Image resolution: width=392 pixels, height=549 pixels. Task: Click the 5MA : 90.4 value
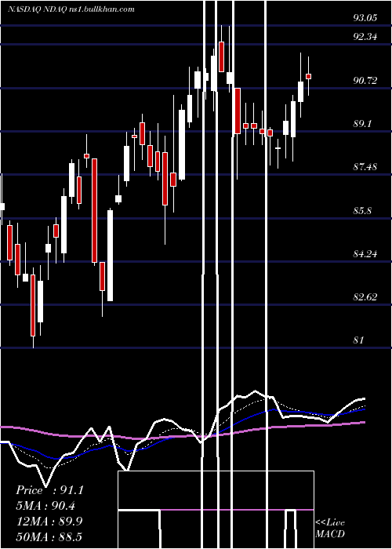45,506
